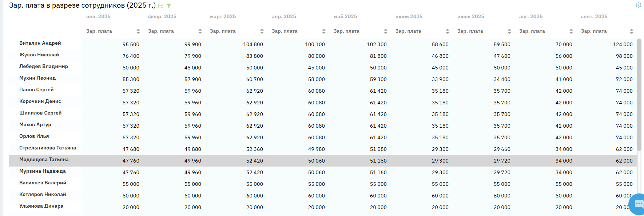The height and width of the screenshot is (216, 644).
Task: Click Жуков Николай's 76 400 January cell
Action: [131, 56]
